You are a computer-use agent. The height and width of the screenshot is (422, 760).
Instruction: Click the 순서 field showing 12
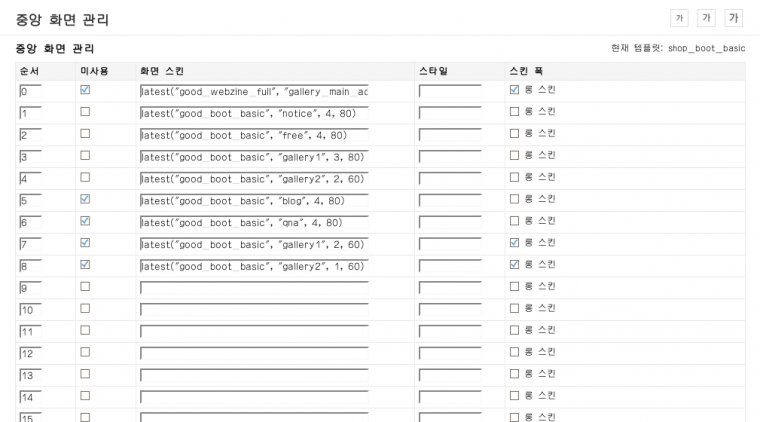38,354
